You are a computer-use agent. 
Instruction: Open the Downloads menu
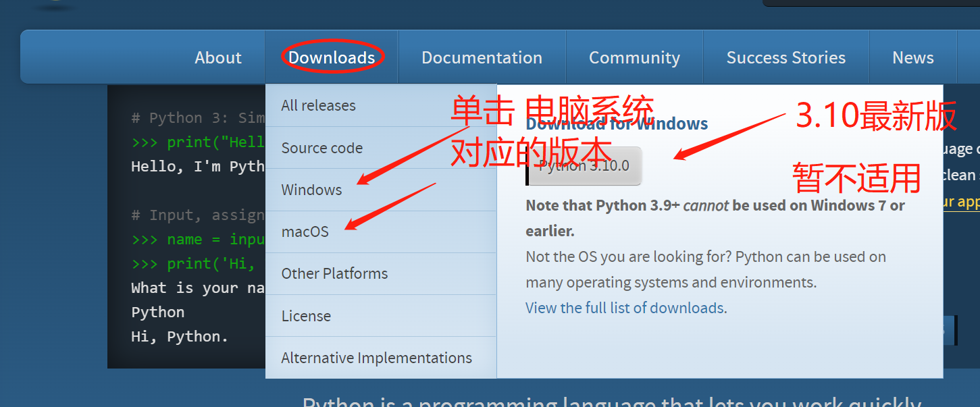(332, 57)
